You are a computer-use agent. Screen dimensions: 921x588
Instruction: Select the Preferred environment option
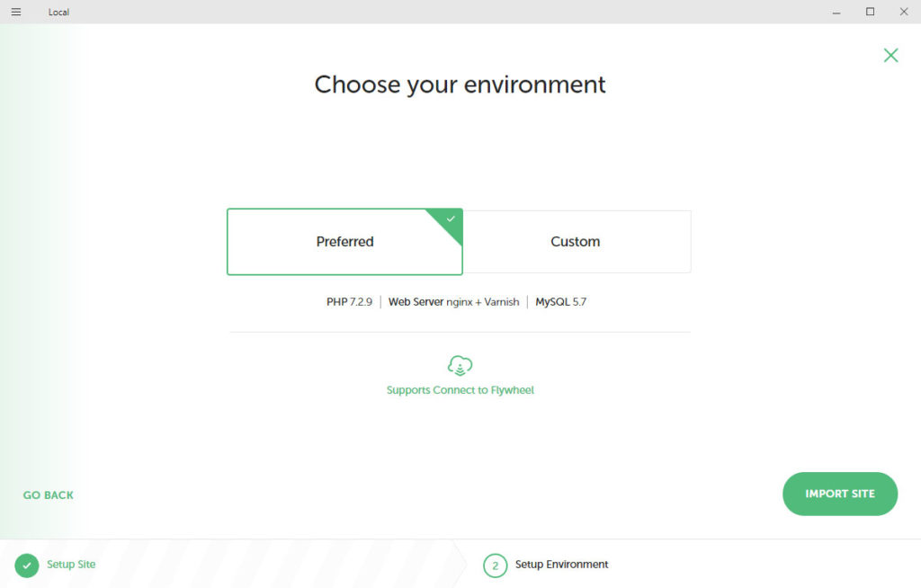click(344, 241)
